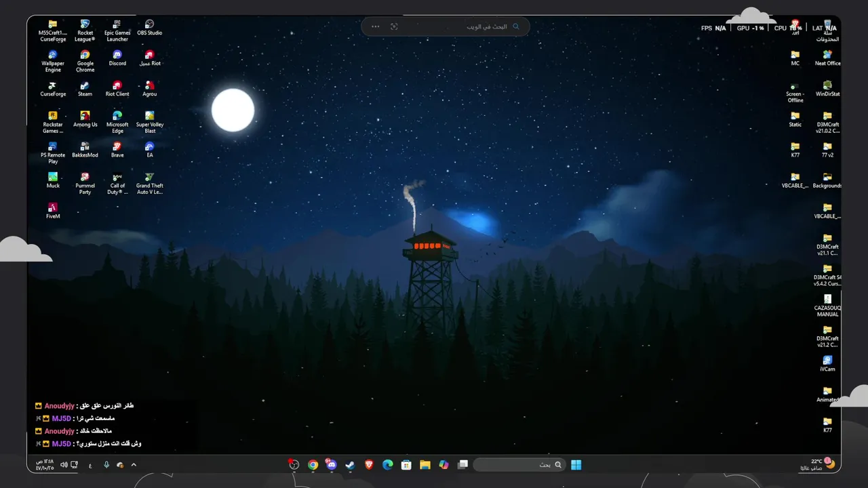Select the Among Us desktop icon
The width and height of the screenshot is (868, 488).
pos(85,119)
